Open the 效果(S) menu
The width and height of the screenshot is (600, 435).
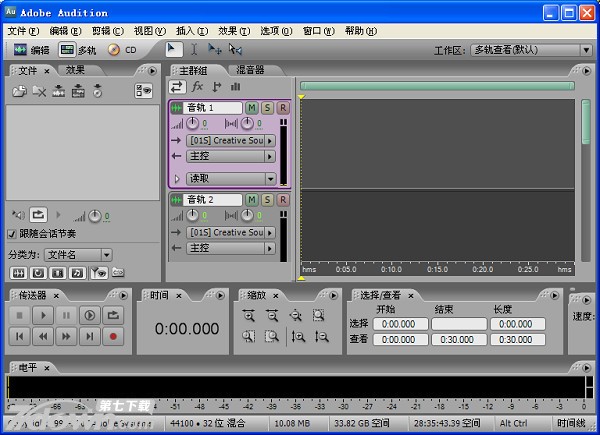(233, 31)
